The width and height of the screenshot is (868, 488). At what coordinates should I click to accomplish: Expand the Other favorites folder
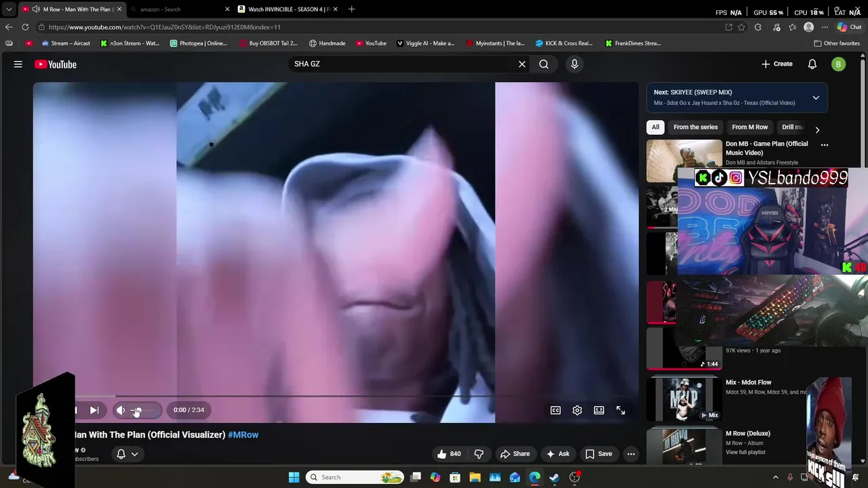point(836,43)
